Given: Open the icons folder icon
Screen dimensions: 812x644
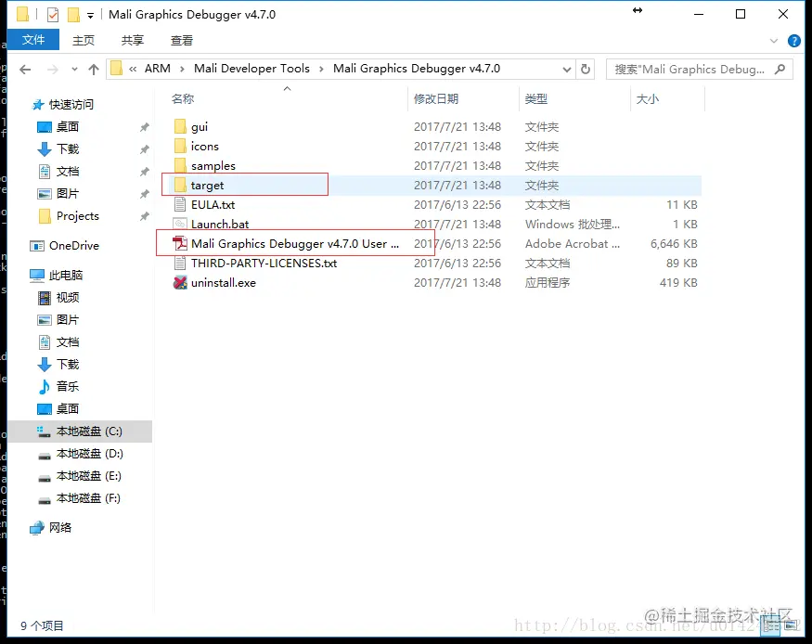Looking at the screenshot, I should (180, 146).
